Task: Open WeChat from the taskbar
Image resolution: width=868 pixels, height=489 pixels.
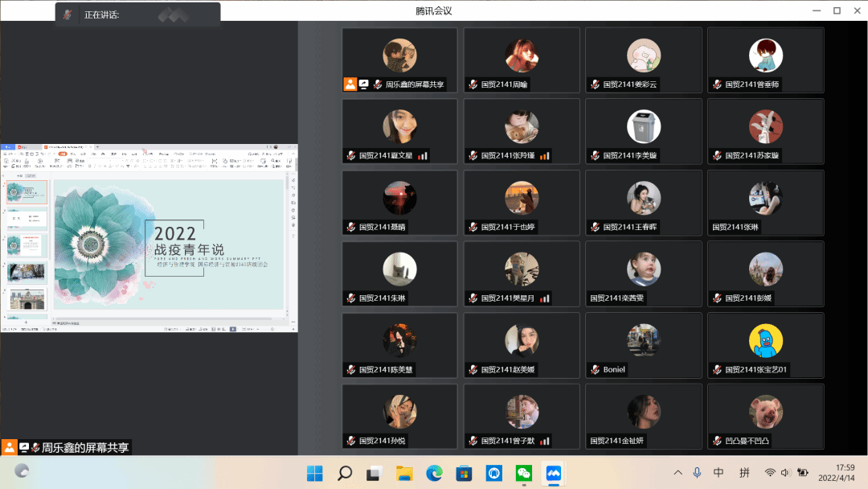Action: tap(523, 473)
